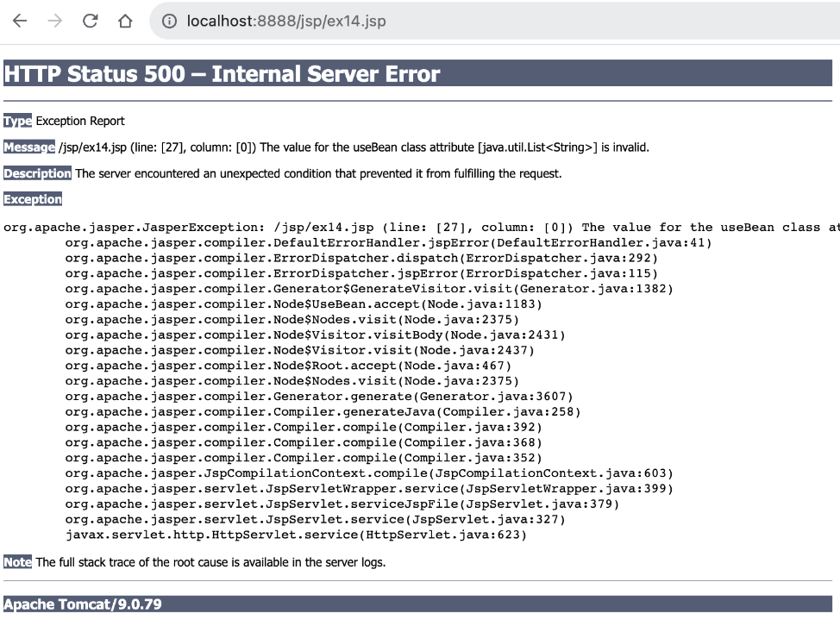Go back to the previous page
This screenshot has height=626, width=840.
20,21
